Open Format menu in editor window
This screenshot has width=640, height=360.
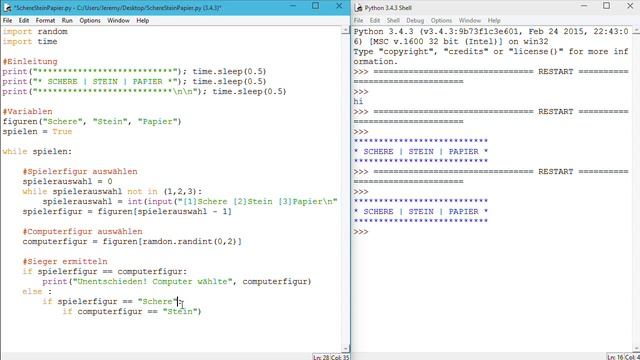[x=45, y=20]
